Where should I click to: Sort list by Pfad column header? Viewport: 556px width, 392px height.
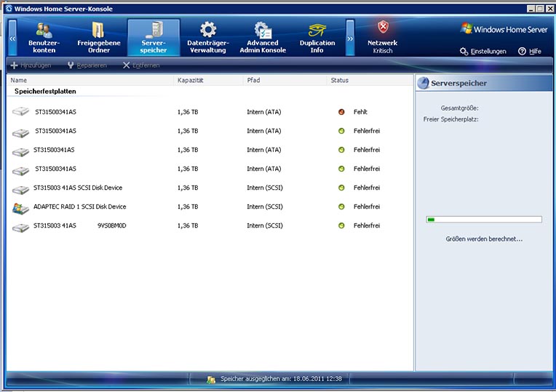[285, 80]
